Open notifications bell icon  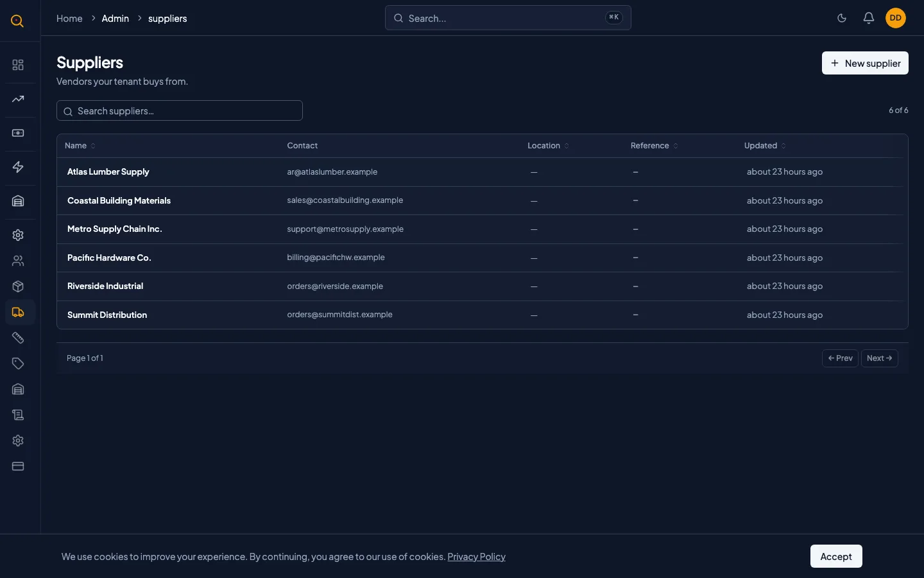pyautogui.click(x=869, y=18)
